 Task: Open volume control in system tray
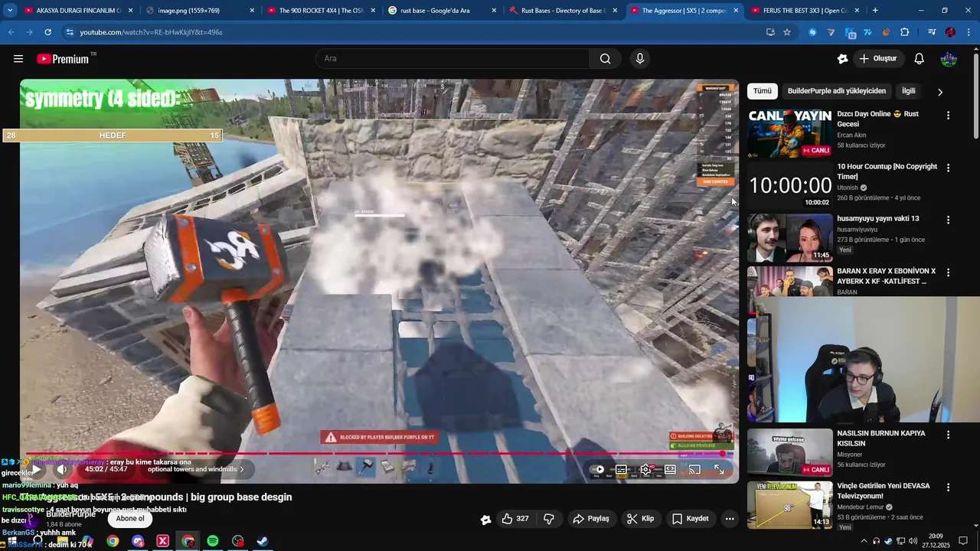click(913, 541)
